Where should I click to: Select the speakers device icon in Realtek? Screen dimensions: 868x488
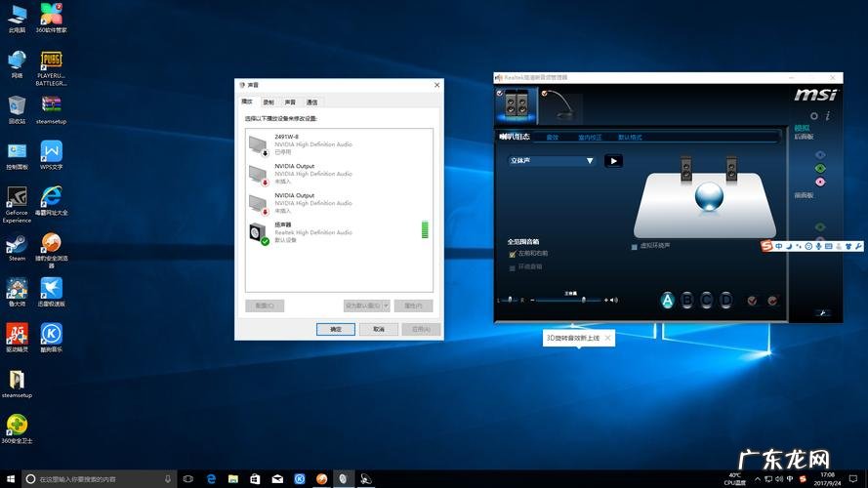516,104
